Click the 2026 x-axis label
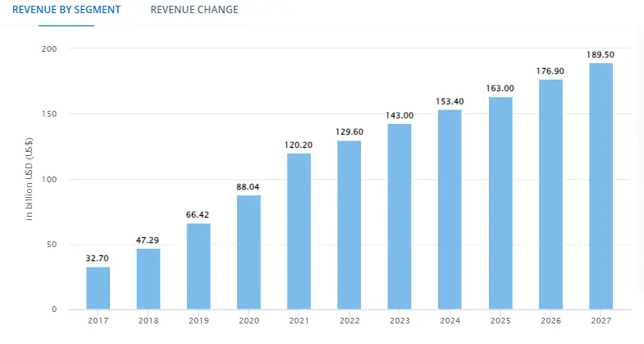The image size is (644, 344). pos(550,320)
